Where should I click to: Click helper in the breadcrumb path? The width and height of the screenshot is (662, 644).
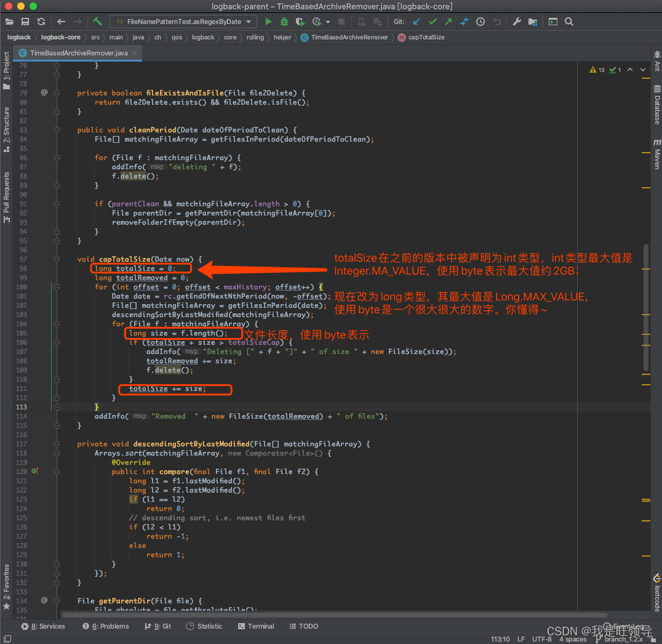coord(282,37)
